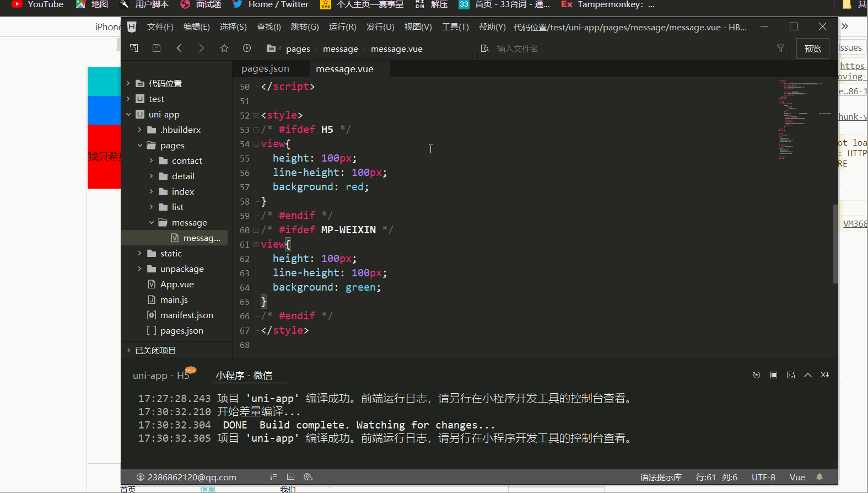Expand the static folder

[140, 253]
